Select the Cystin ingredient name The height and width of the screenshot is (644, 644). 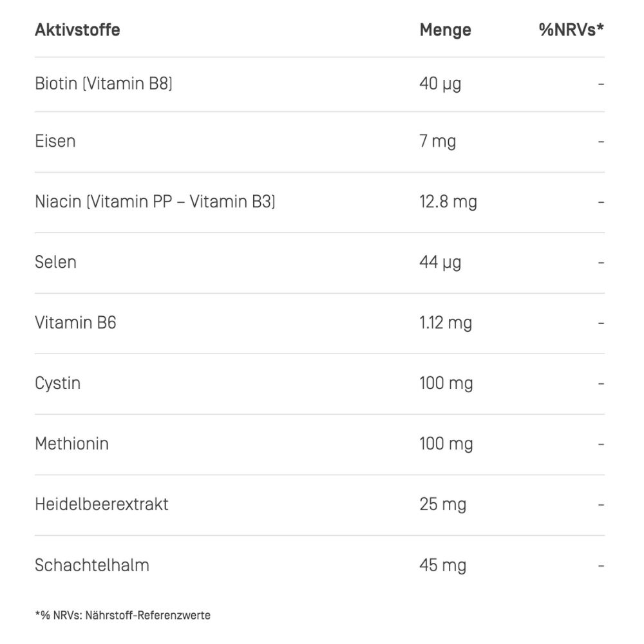click(58, 383)
